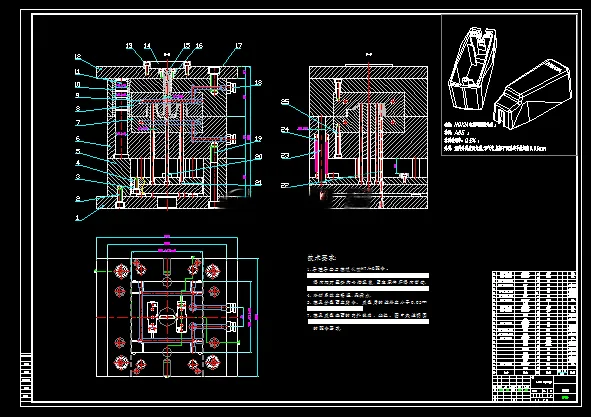Select the central sprue circle in plan view
Image resolution: width=591 pixels, height=417 pixels.
(167, 317)
